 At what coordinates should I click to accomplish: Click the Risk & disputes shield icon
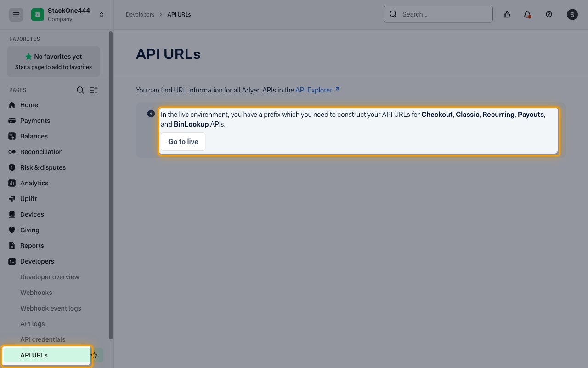click(12, 167)
